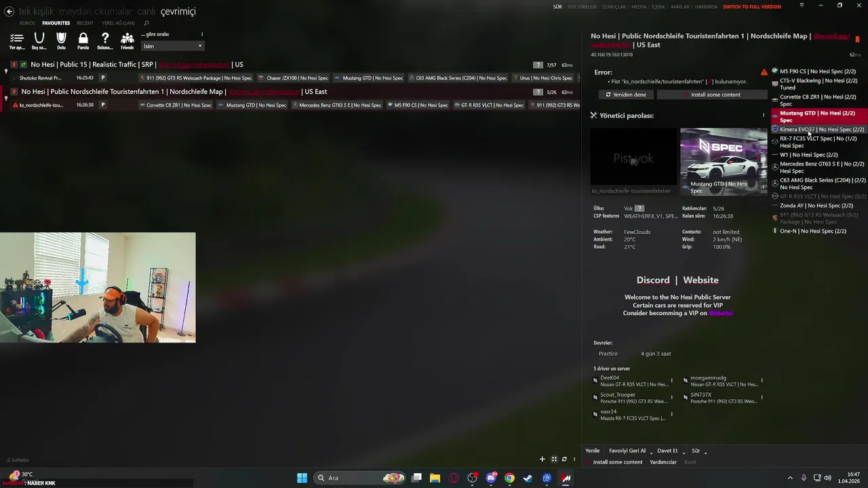Open the İÇERİK menu
Viewport: 868px width, 488px height.
click(658, 7)
